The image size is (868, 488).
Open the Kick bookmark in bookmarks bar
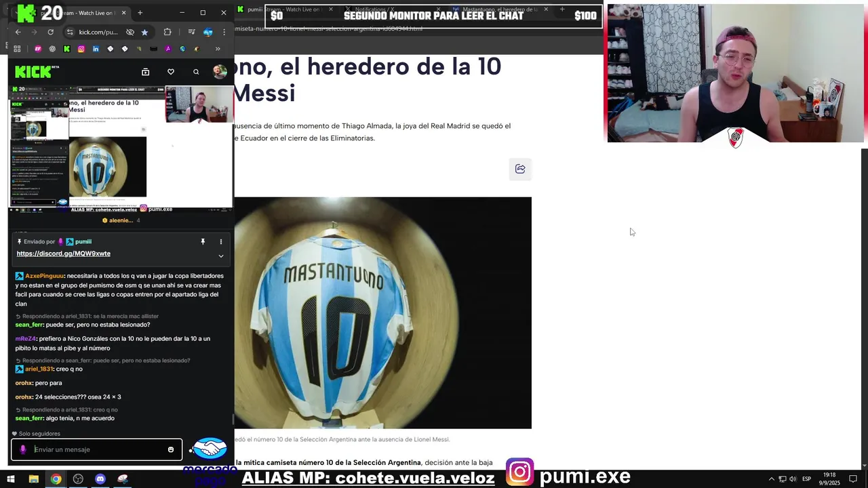(x=66, y=49)
